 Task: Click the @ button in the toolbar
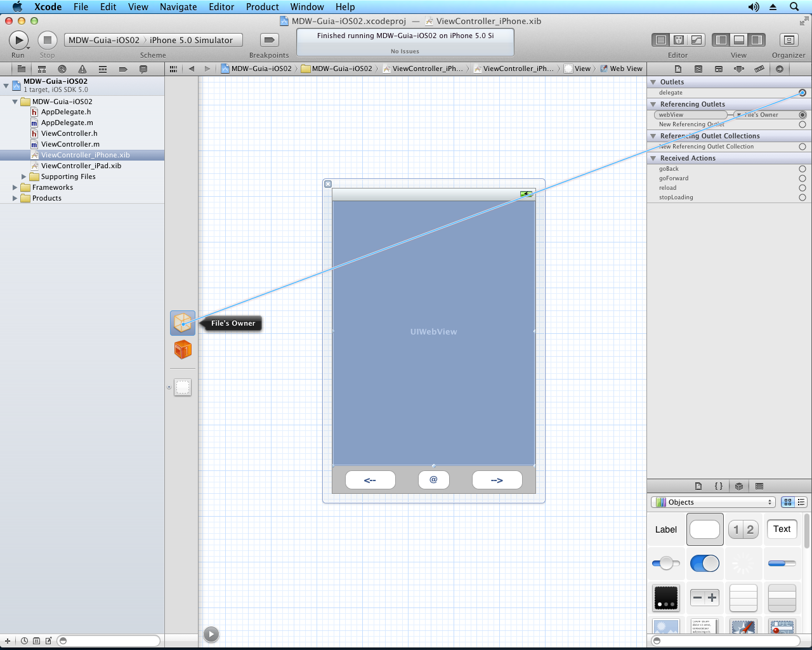click(434, 480)
